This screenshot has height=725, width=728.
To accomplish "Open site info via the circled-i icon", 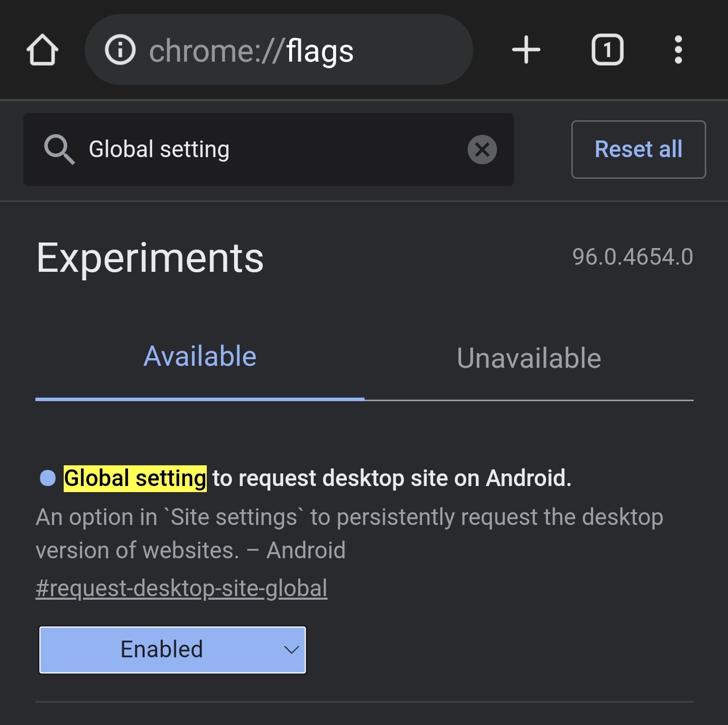I will coord(120,50).
